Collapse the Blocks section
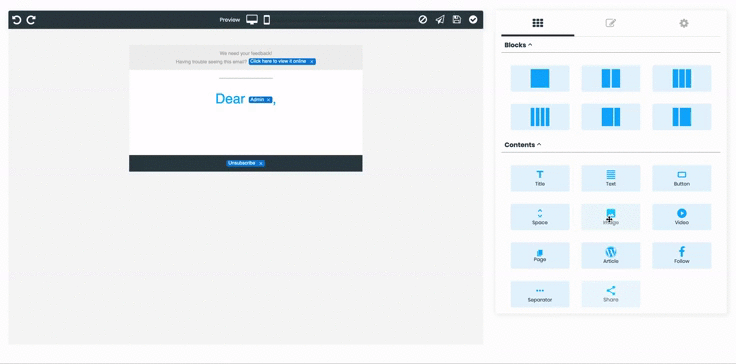This screenshot has height=364, width=736. point(518,45)
